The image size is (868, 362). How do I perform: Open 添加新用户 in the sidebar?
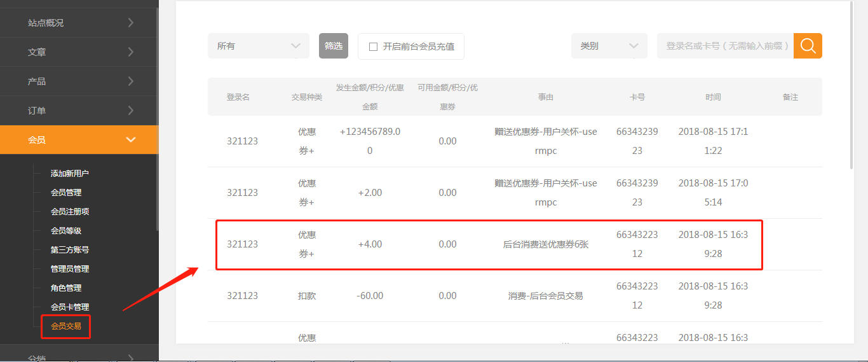[x=70, y=173]
